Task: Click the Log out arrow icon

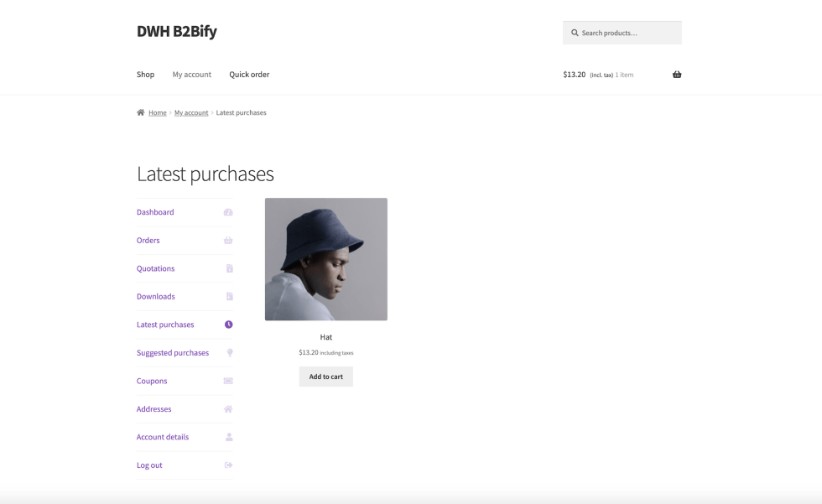Action: pos(228,465)
